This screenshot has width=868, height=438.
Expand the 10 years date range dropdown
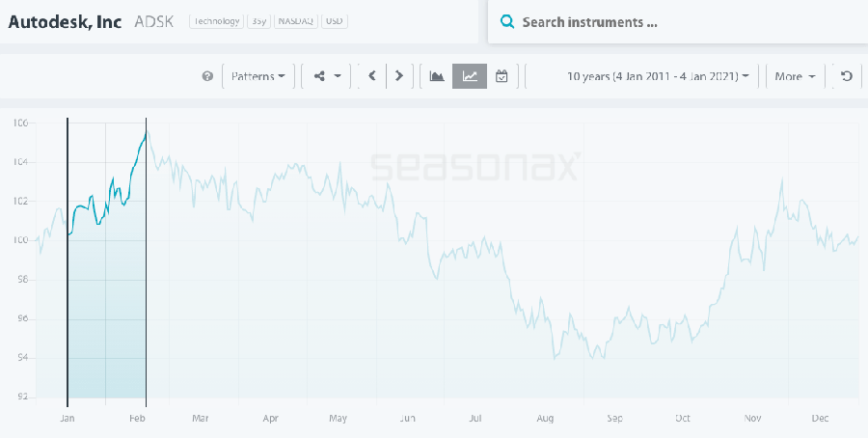[x=658, y=76]
